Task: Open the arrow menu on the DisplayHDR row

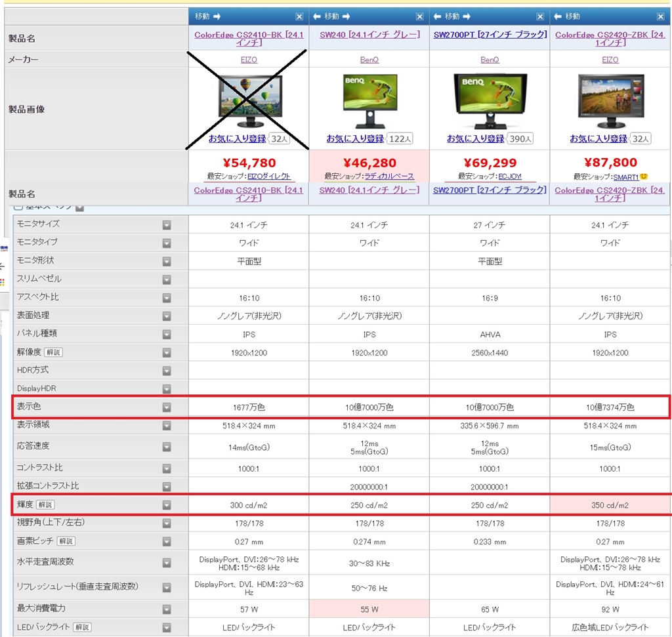Action: pyautogui.click(x=167, y=389)
